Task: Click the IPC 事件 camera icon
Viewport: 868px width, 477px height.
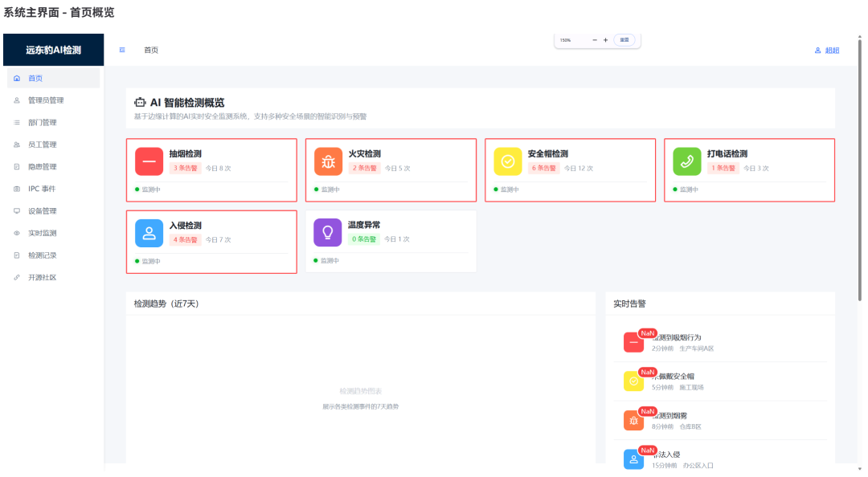Action: point(17,189)
